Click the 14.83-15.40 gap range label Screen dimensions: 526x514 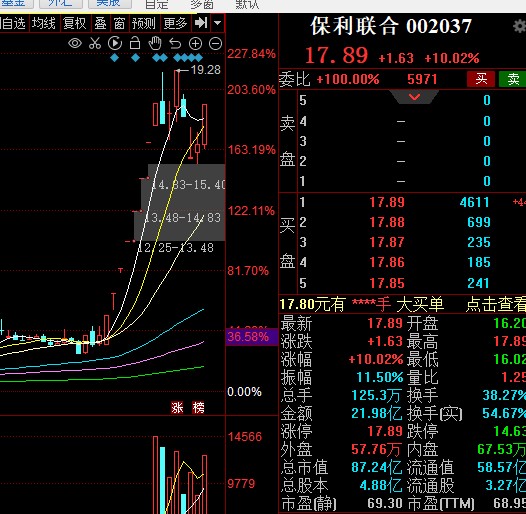point(188,185)
